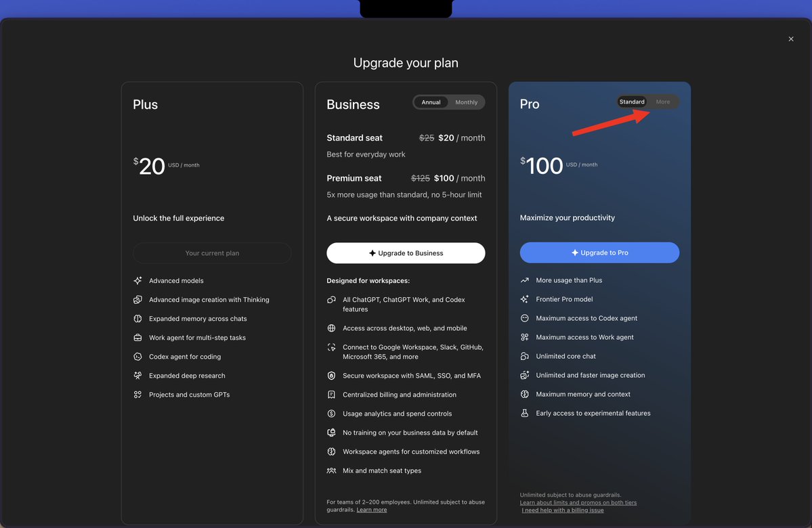Click the globe icon for Access across desktop
The image size is (812, 528).
(331, 328)
